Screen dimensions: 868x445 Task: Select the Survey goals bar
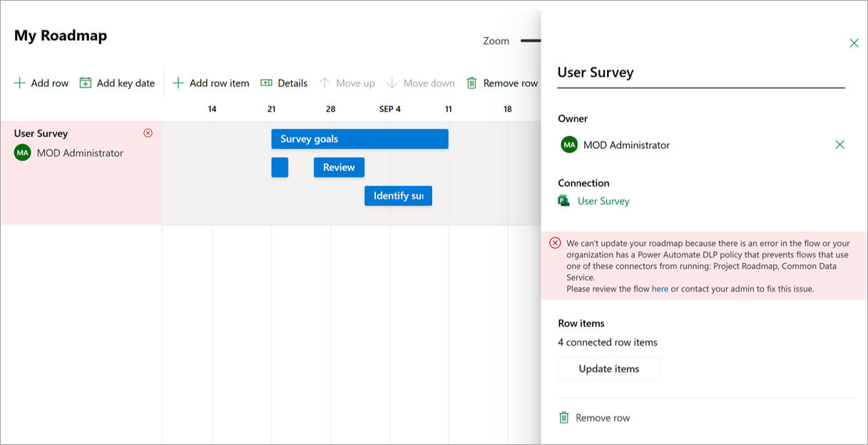359,139
